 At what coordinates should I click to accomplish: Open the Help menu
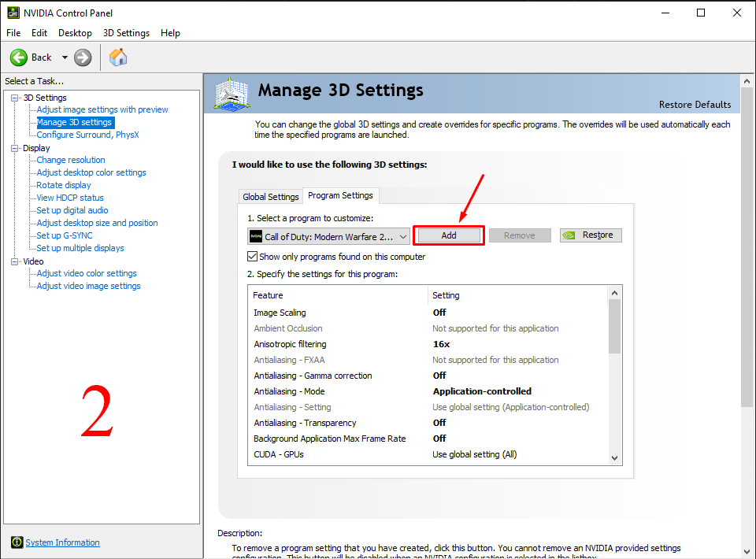170,33
